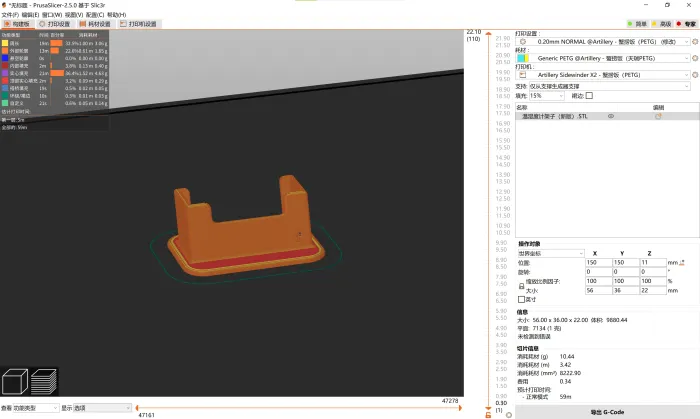Click the Generic PETG filament color swatch

(523, 58)
